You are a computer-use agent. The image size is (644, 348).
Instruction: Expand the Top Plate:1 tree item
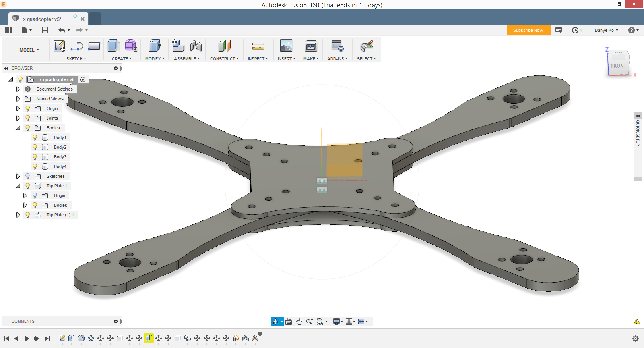point(18,186)
